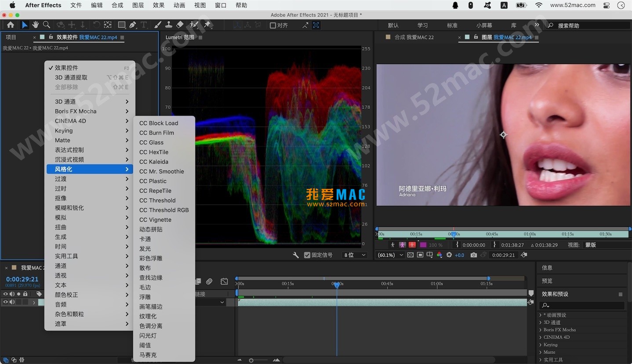Select the Roto Brush tool

point(194,25)
